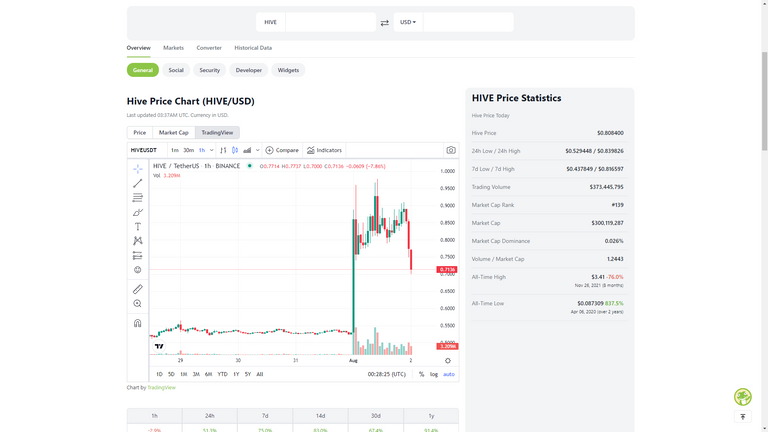Open timezone menu at 00:28:25 (UTC)
The width and height of the screenshot is (768, 432).
pyautogui.click(x=386, y=374)
